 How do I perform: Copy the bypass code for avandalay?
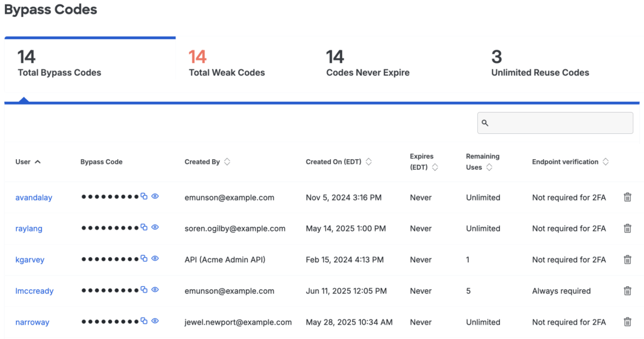click(x=144, y=197)
